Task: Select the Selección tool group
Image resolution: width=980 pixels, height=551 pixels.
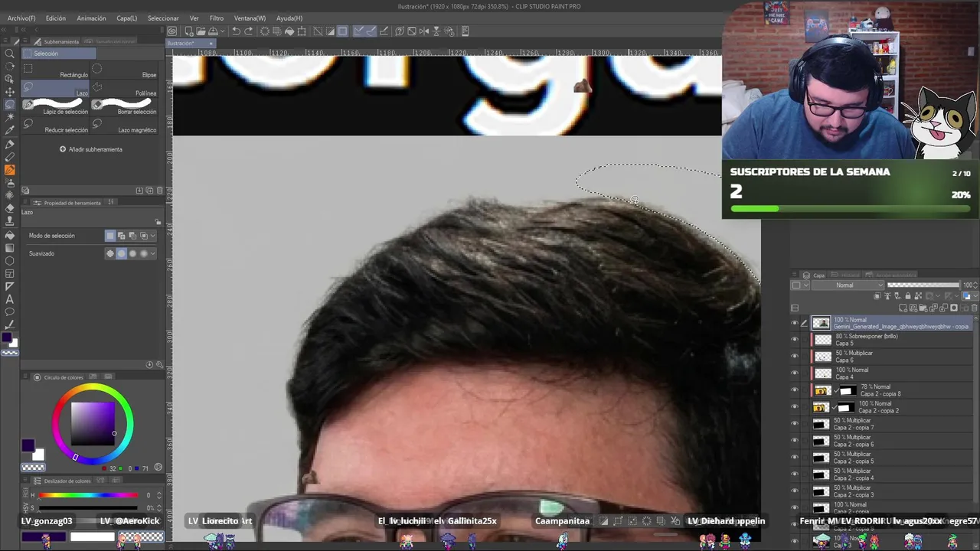Action: 60,54
